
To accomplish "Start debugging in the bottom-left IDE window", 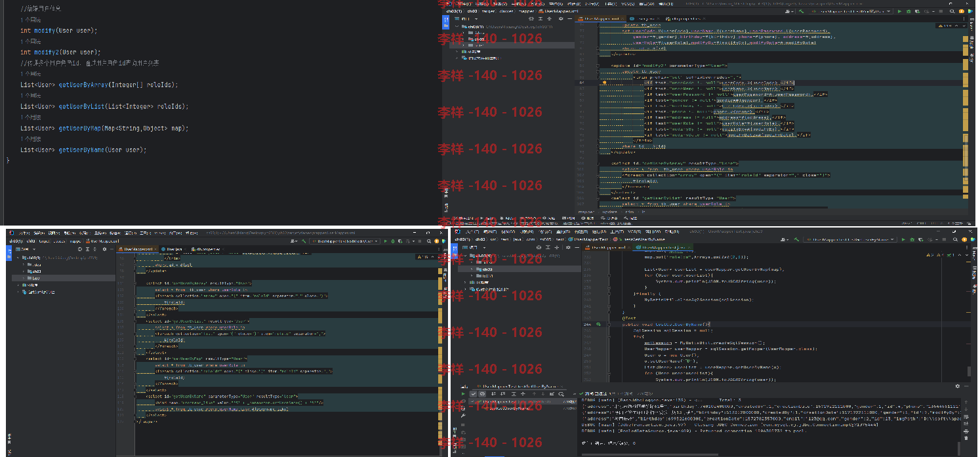I will 393,241.
